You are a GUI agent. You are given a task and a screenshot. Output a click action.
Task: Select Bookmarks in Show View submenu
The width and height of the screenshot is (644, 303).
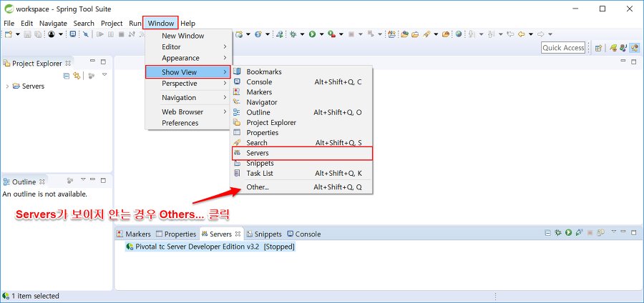[302, 71]
